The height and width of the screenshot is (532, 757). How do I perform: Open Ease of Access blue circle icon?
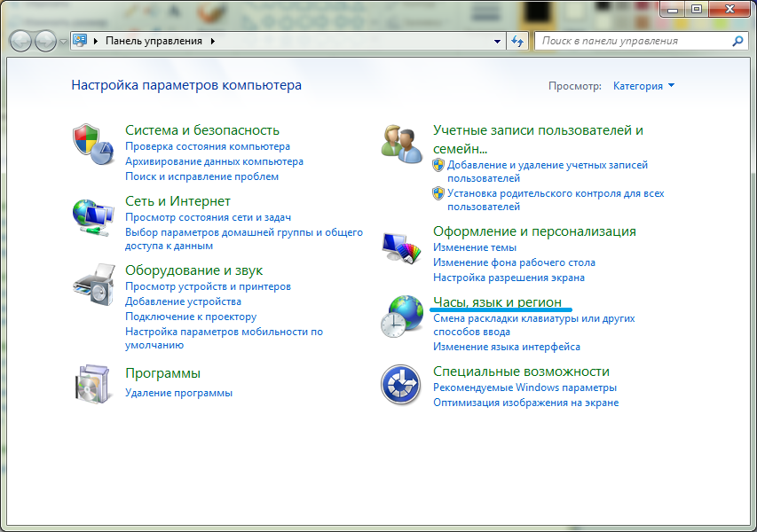click(x=401, y=385)
